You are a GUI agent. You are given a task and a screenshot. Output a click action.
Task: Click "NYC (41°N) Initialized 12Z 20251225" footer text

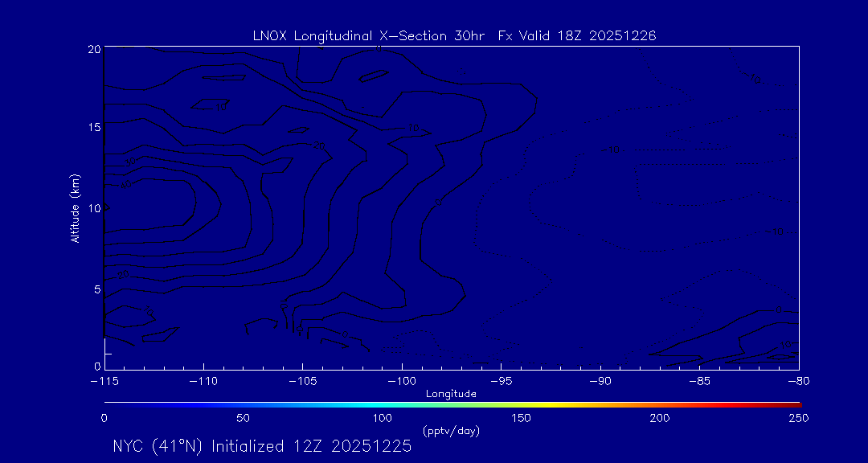click(x=262, y=446)
